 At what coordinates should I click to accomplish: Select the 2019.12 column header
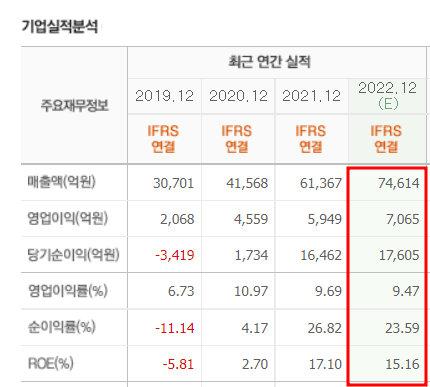click(x=164, y=96)
